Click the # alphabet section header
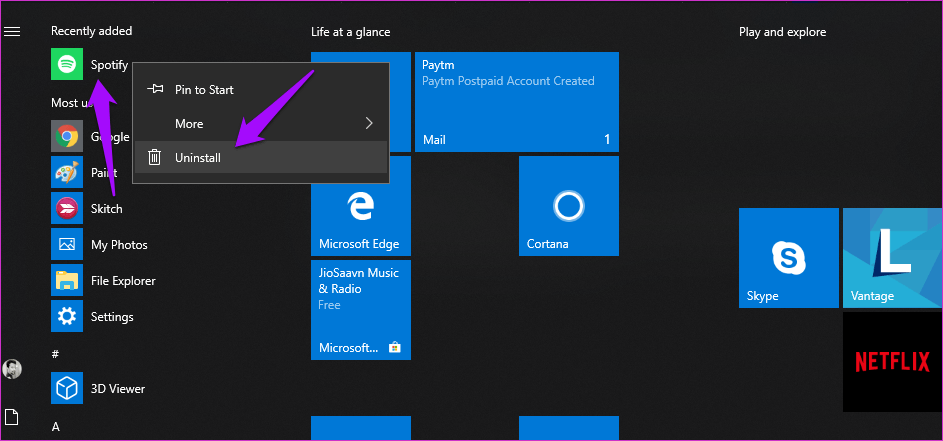Screen dimensions: 943x441 [x=55, y=354]
